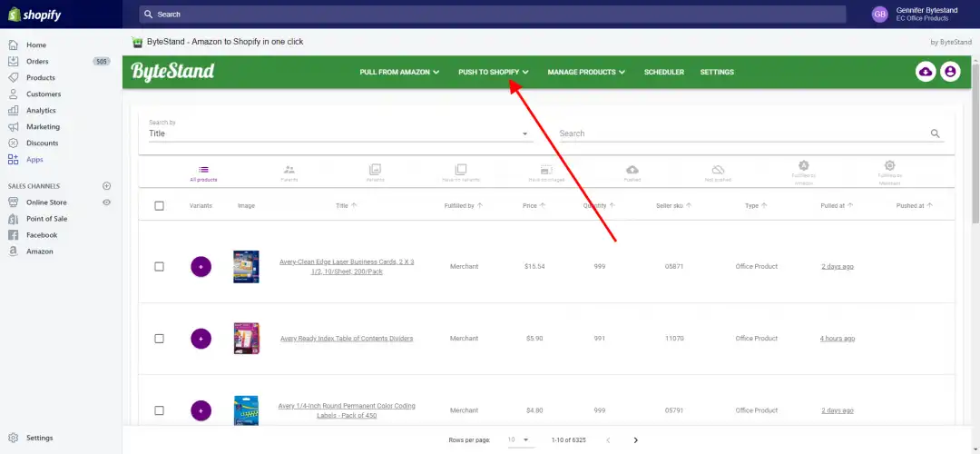This screenshot has width=980, height=454.
Task: Expand variants for Avery Clean Edge Business Cards
Action: tap(201, 266)
